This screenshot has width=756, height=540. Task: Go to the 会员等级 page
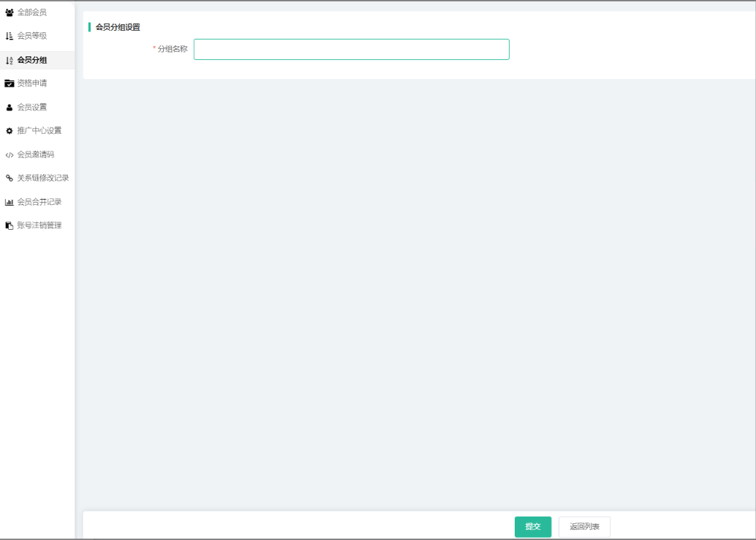(x=32, y=36)
